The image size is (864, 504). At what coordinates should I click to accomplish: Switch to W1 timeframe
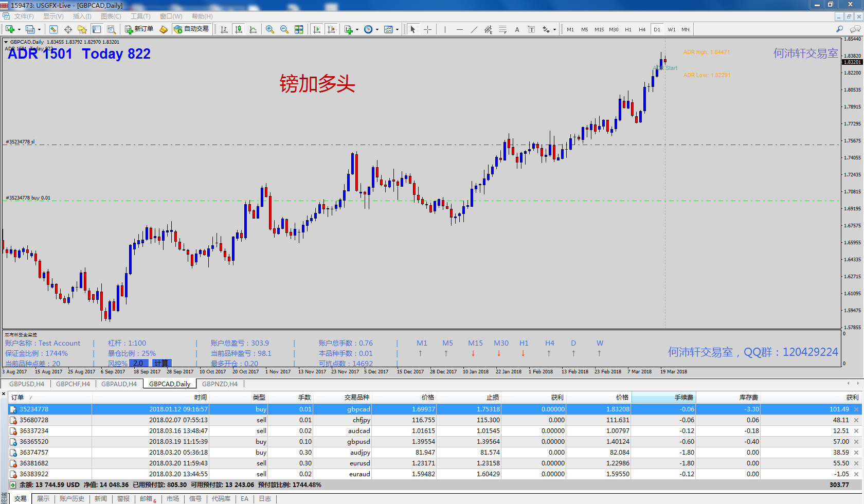[x=672, y=29]
